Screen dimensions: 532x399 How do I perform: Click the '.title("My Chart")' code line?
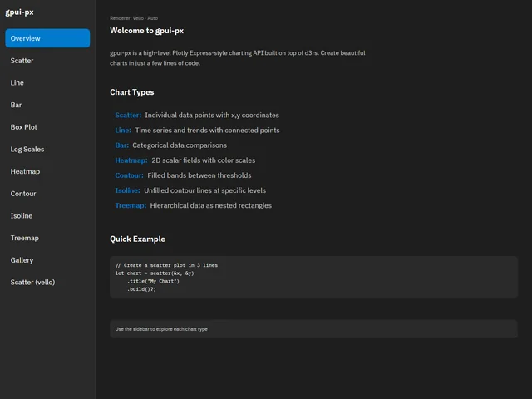tap(153, 281)
